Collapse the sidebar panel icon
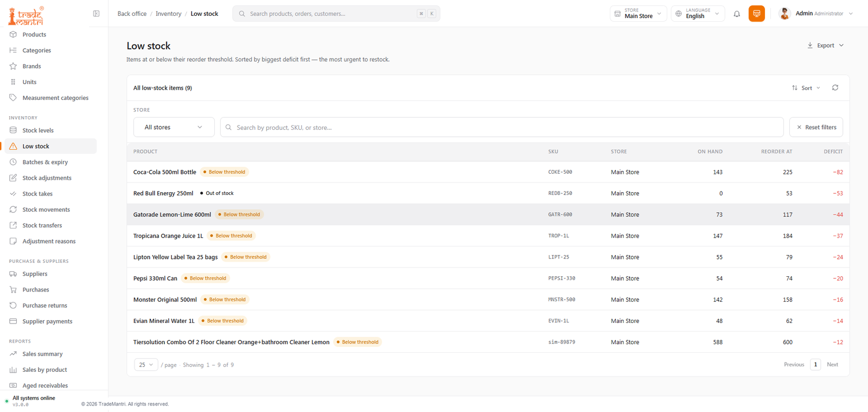This screenshot has width=868, height=412. [96, 14]
